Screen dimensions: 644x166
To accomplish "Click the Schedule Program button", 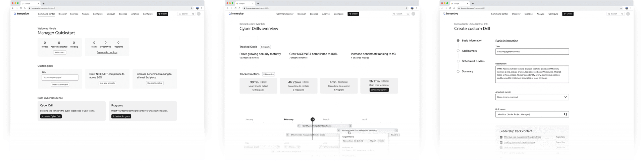I will click(x=121, y=116).
